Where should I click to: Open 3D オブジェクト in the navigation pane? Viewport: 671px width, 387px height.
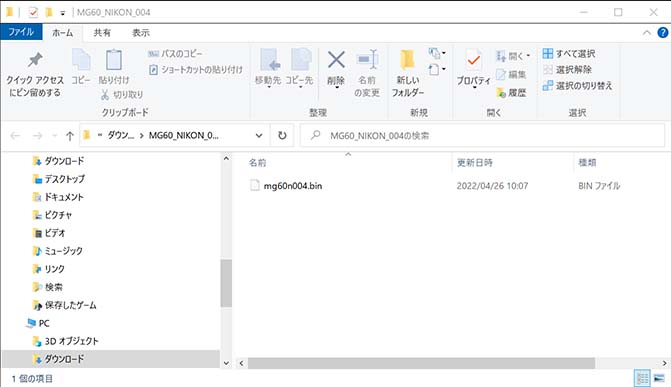[71, 341]
